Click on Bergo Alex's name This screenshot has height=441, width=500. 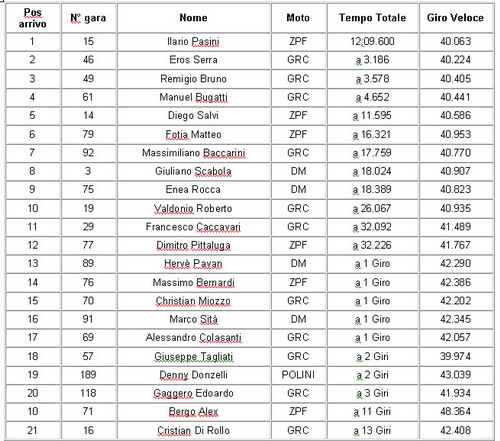pyautogui.click(x=193, y=412)
